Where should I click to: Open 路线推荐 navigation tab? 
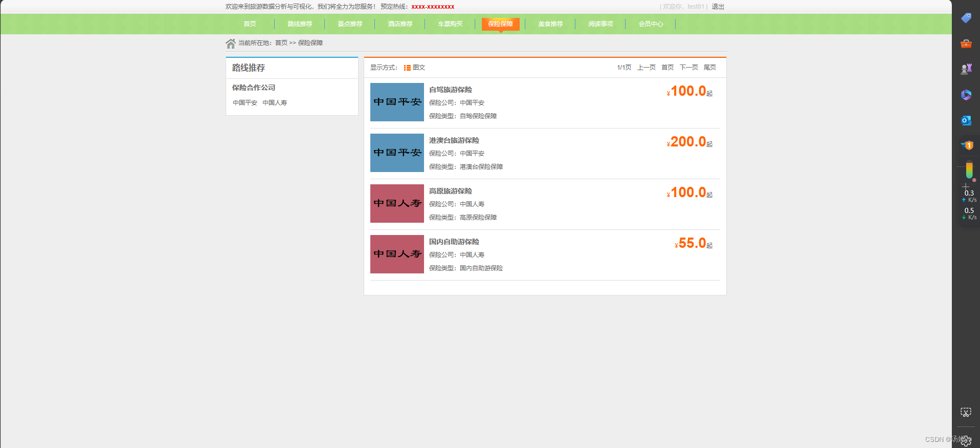[x=300, y=24]
